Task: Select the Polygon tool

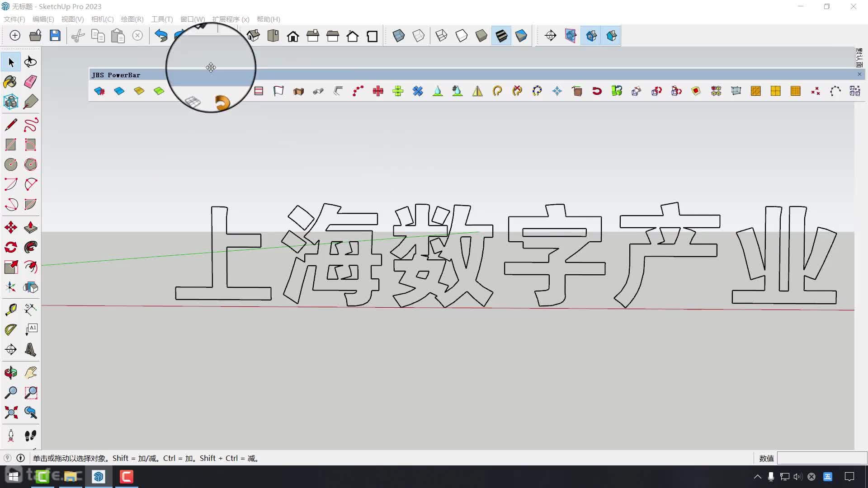Action: click(x=30, y=164)
